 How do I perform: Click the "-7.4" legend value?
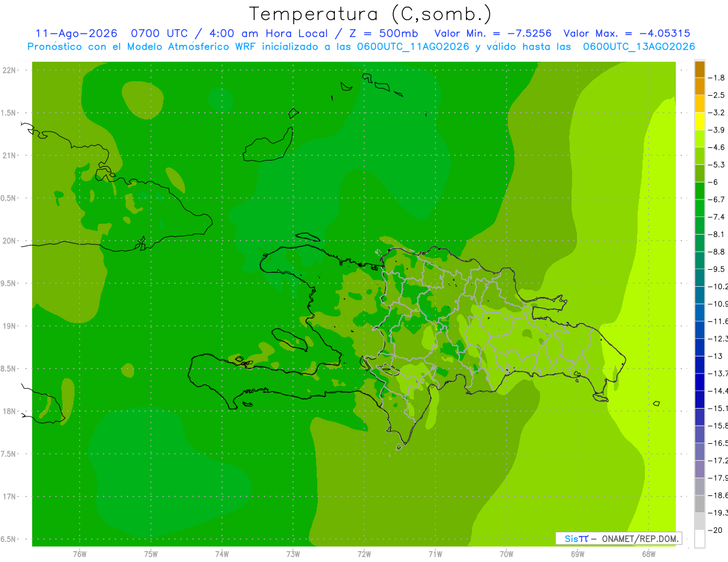point(717,217)
